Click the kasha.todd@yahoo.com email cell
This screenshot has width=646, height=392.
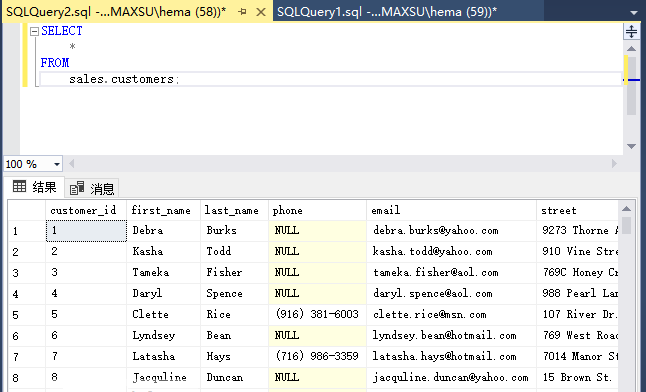pos(452,252)
